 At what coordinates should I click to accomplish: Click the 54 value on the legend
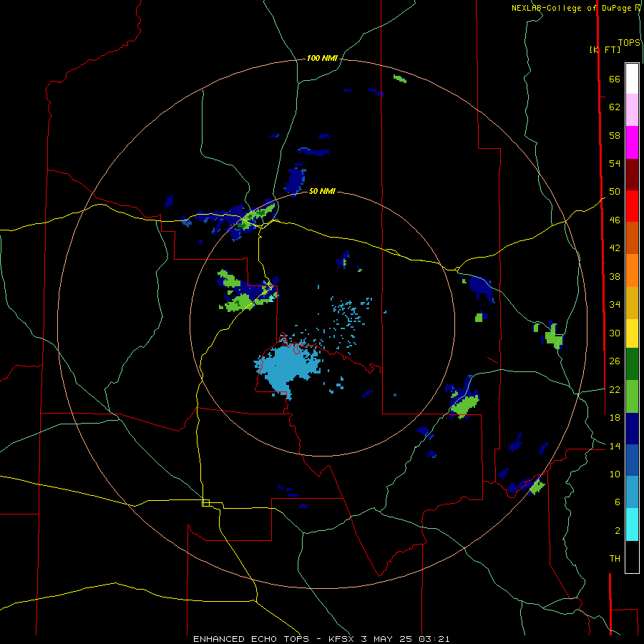coord(615,163)
